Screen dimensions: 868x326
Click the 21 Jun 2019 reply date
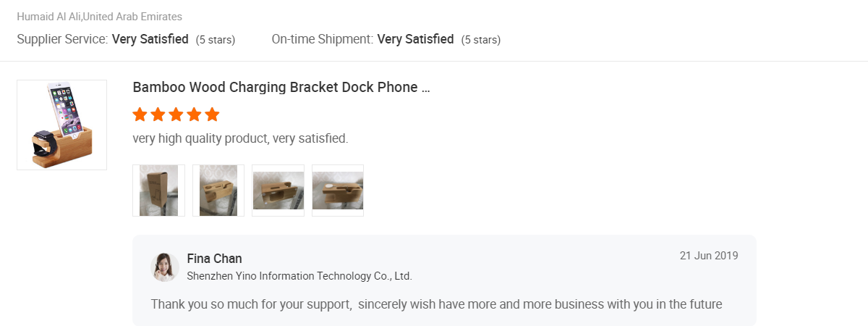point(709,256)
